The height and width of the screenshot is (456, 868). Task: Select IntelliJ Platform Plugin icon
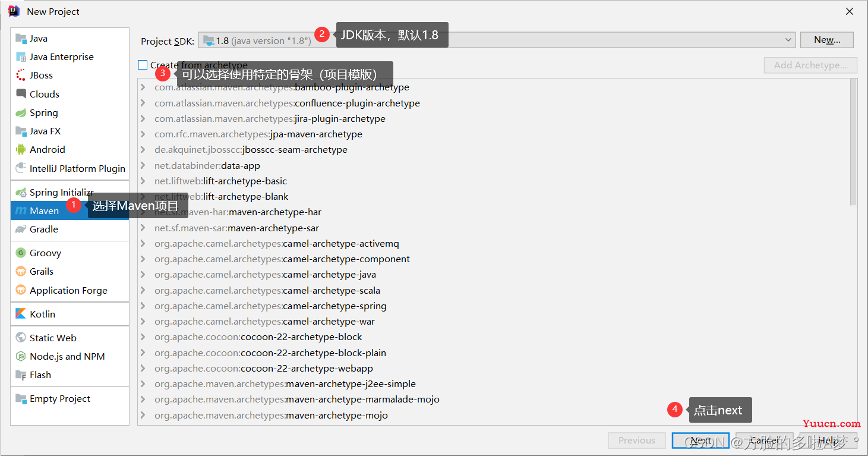(21, 169)
